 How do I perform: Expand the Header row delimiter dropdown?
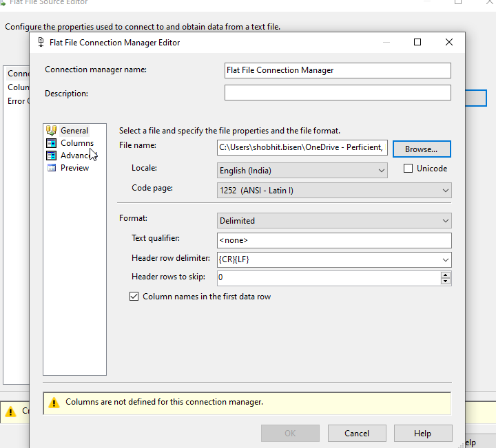446,260
